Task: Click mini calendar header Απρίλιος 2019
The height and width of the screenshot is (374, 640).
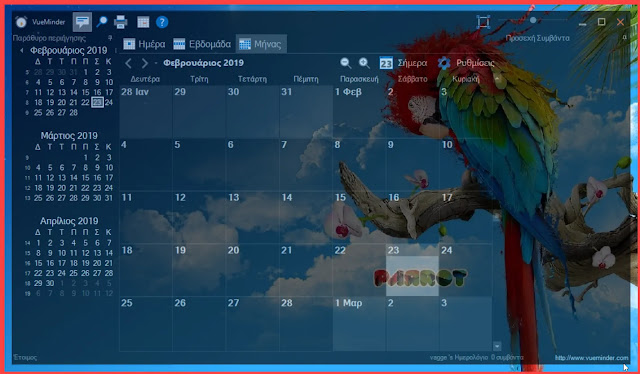Action: pos(69,221)
